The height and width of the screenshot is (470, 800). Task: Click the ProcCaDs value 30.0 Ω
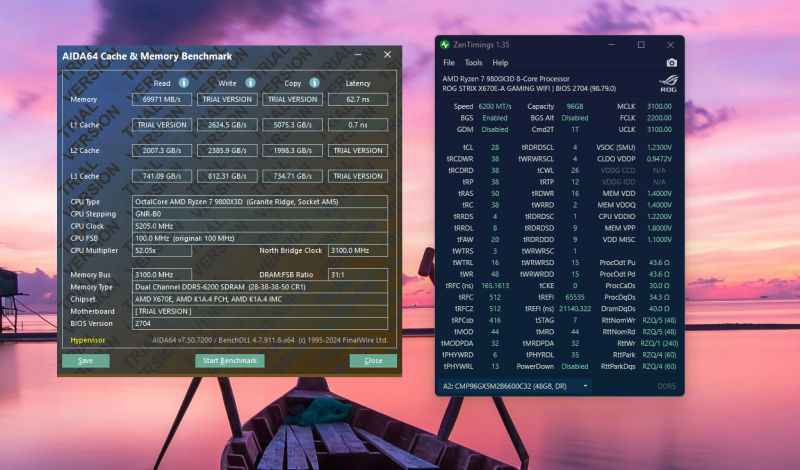click(659, 286)
